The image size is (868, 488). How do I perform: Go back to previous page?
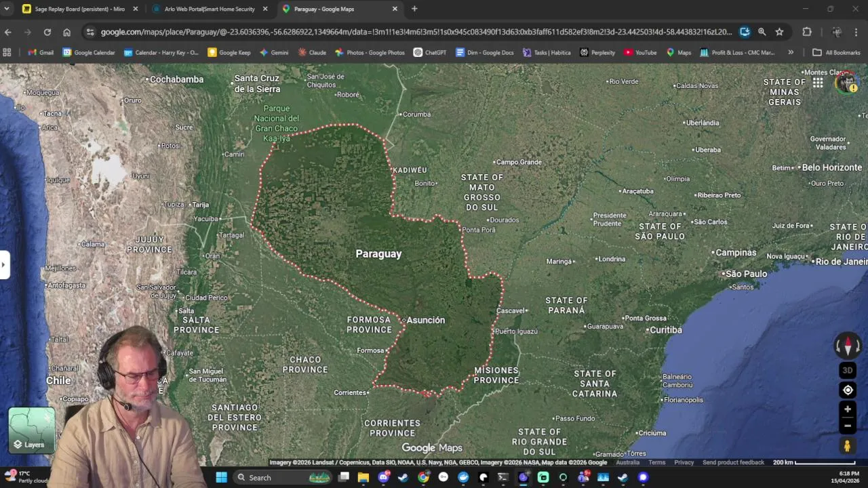click(x=8, y=32)
